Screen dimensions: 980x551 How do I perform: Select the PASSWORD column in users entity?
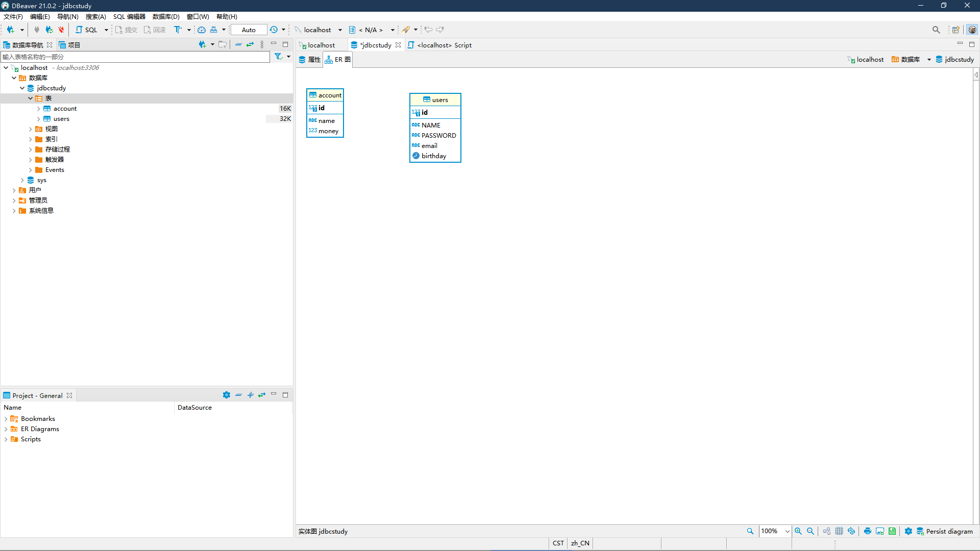tap(435, 135)
